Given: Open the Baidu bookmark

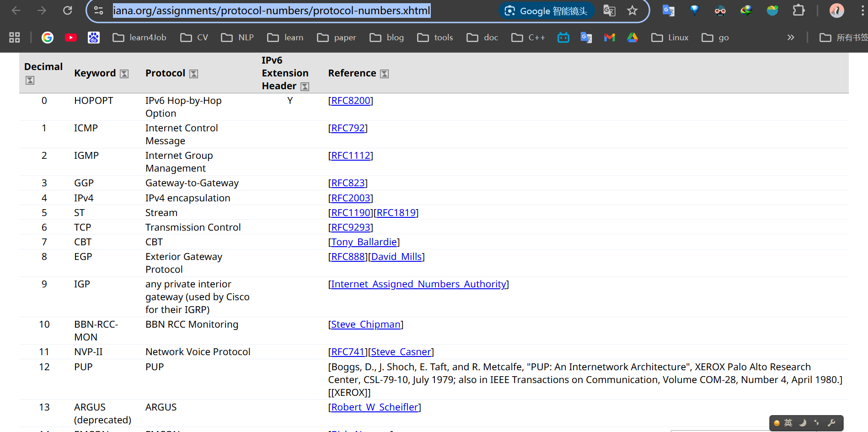Looking at the screenshot, I should point(94,38).
